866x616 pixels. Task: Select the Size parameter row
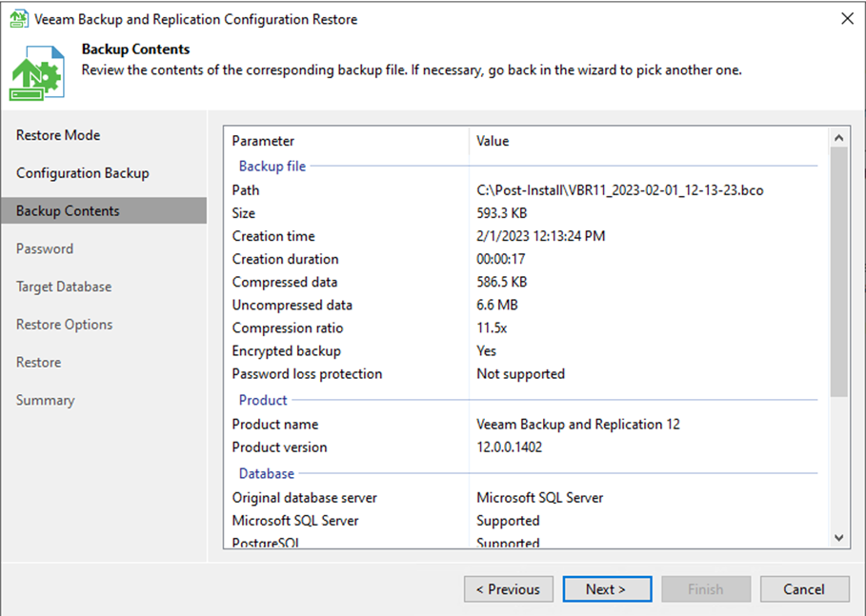click(x=524, y=213)
